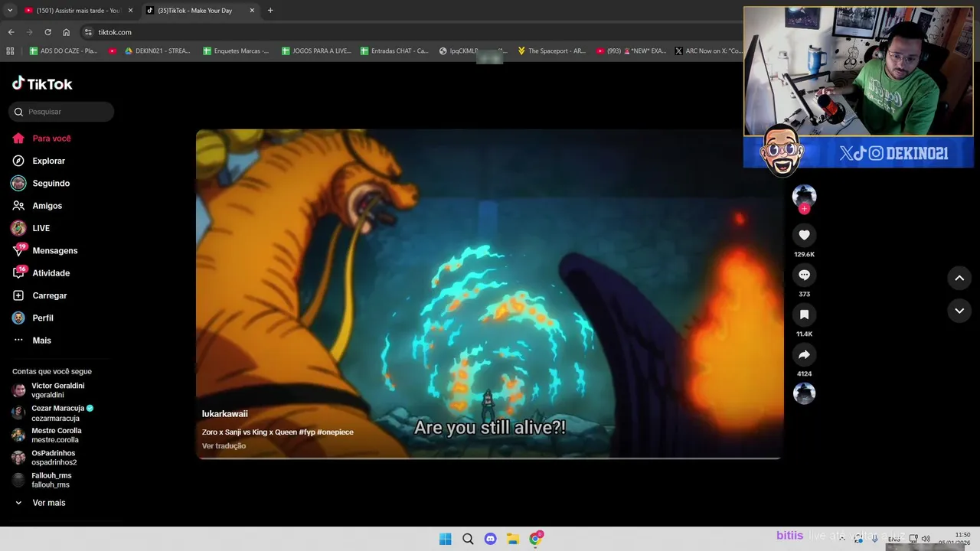Viewport: 980px width, 551px height.
Task: Go to the previous video with up arrow
Action: click(x=959, y=278)
